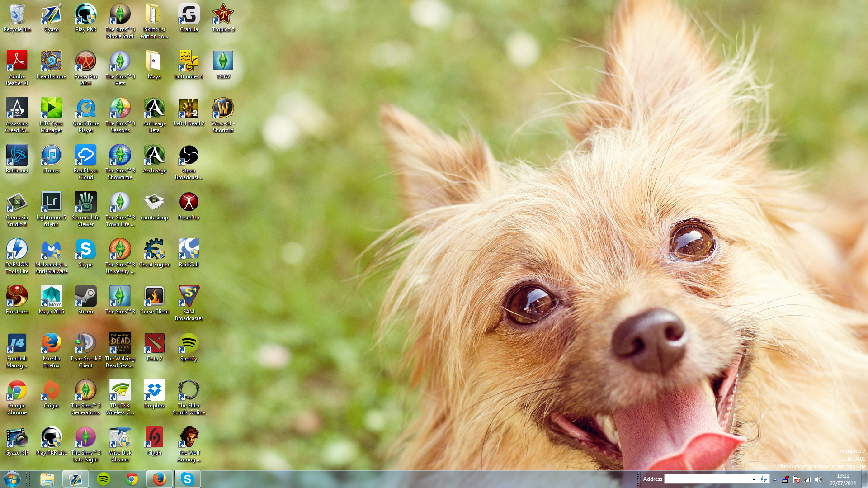Select Mozilla Firefox icon on the desktop
Viewport: 868px width, 488px height.
click(52, 351)
